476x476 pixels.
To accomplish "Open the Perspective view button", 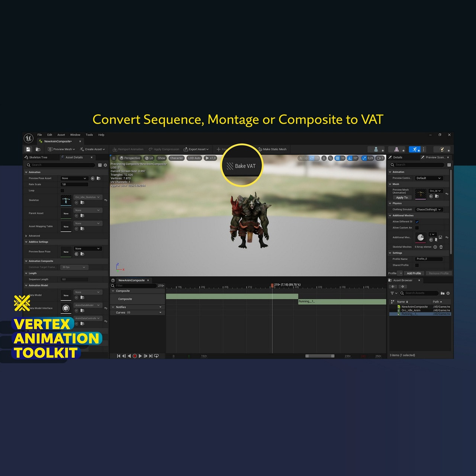I will point(130,158).
